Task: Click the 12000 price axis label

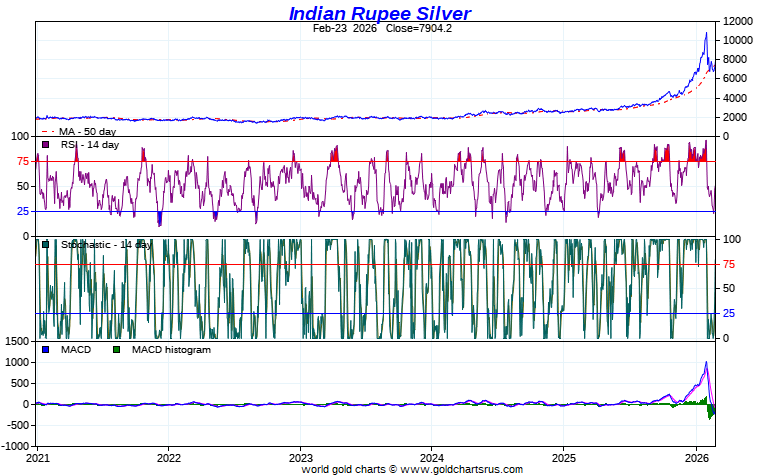Action: [x=738, y=21]
